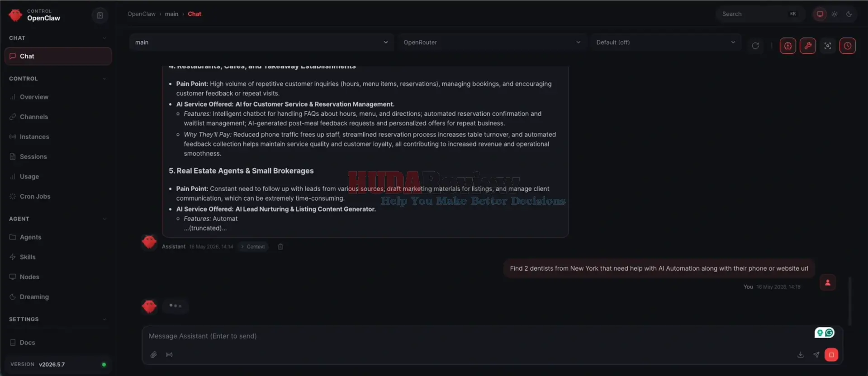Click the OpenClaw lobster logo

coord(15,15)
